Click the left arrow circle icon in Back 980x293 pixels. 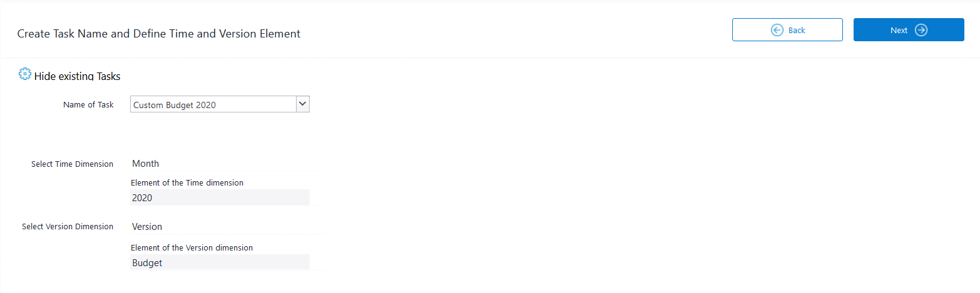tap(777, 30)
